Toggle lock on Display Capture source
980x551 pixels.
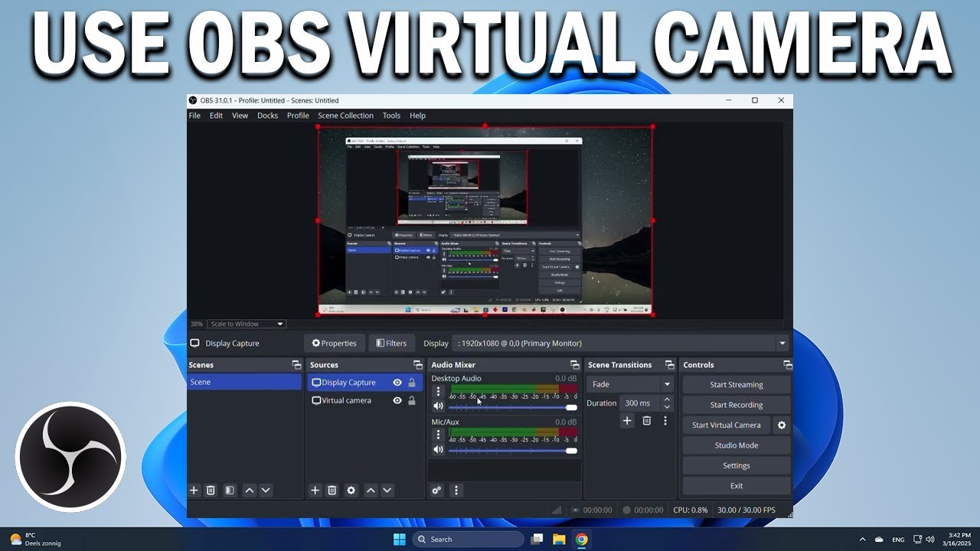412,383
